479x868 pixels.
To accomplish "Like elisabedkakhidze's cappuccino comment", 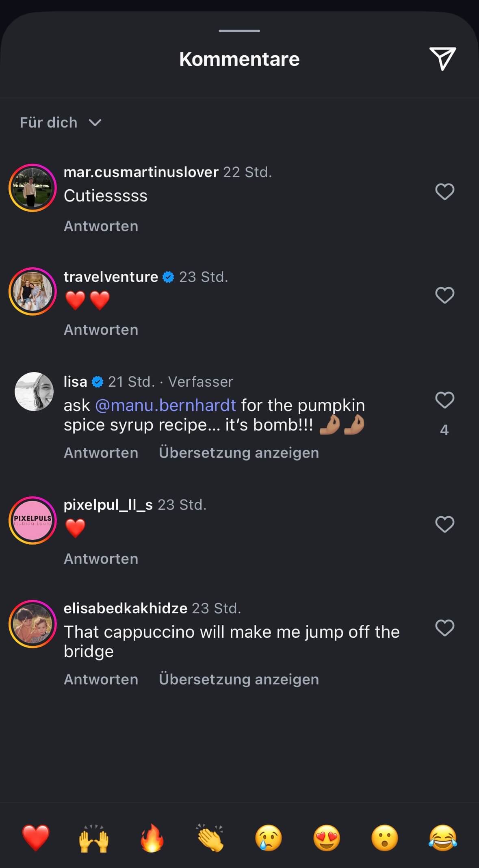I will pos(444,628).
